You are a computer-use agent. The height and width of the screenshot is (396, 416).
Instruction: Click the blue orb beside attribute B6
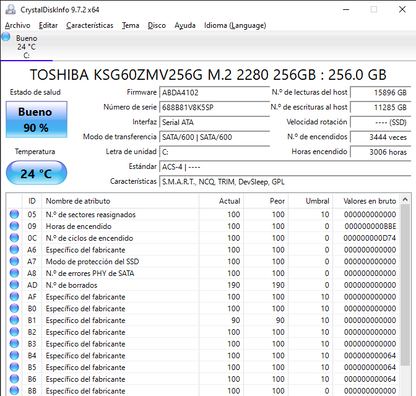pyautogui.click(x=14, y=379)
